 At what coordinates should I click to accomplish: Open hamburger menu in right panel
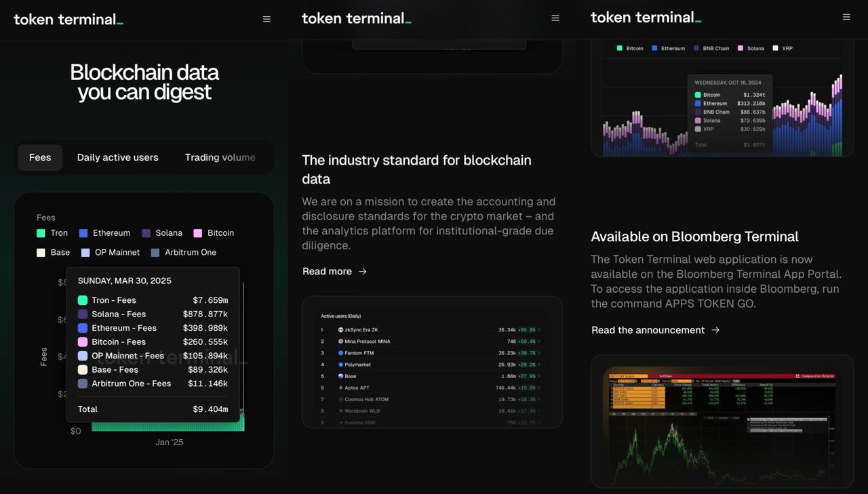[846, 17]
